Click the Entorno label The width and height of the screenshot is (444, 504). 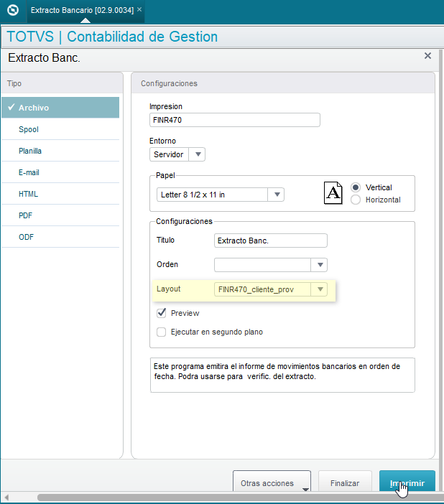(x=162, y=141)
